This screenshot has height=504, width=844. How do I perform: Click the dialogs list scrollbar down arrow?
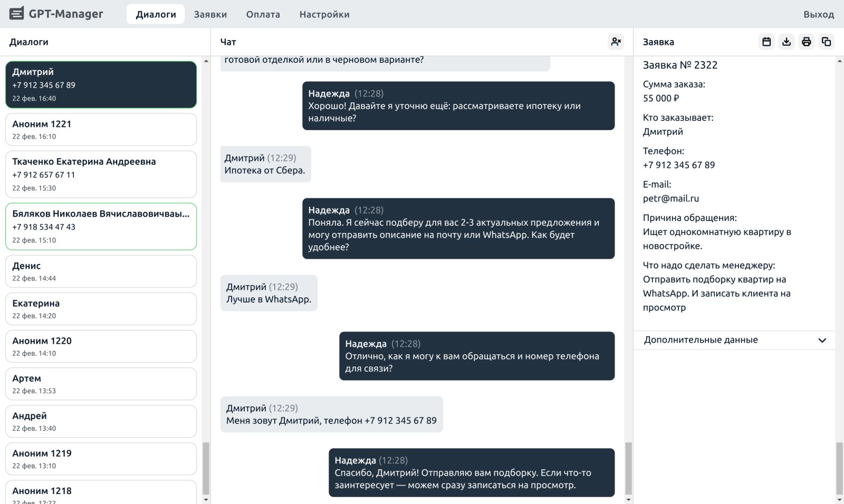pos(206,499)
